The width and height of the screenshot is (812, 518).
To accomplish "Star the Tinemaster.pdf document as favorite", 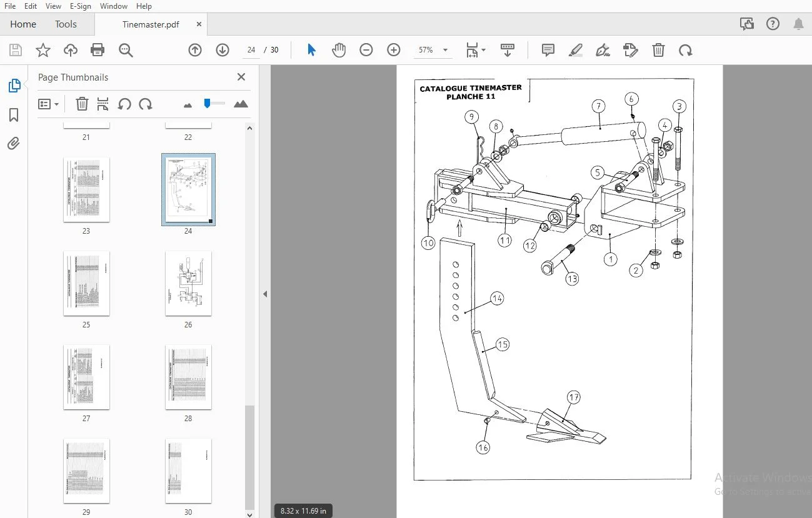I will [43, 51].
